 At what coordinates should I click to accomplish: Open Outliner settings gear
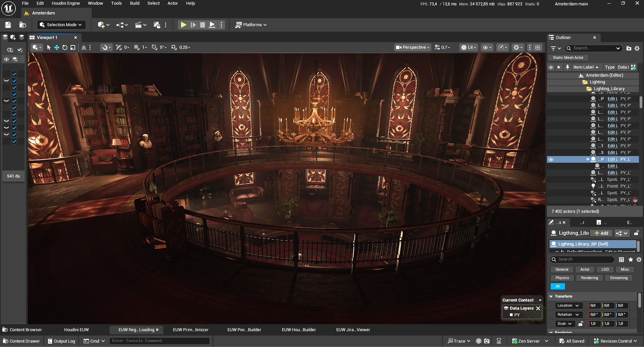[x=637, y=48]
